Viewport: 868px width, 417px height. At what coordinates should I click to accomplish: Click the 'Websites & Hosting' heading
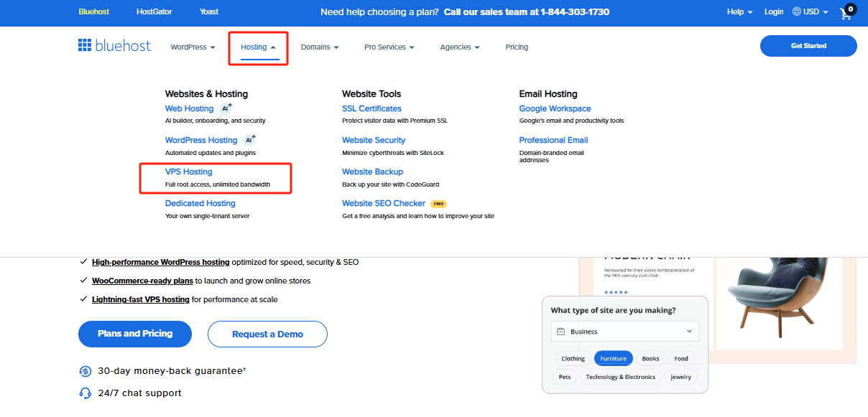pos(206,94)
